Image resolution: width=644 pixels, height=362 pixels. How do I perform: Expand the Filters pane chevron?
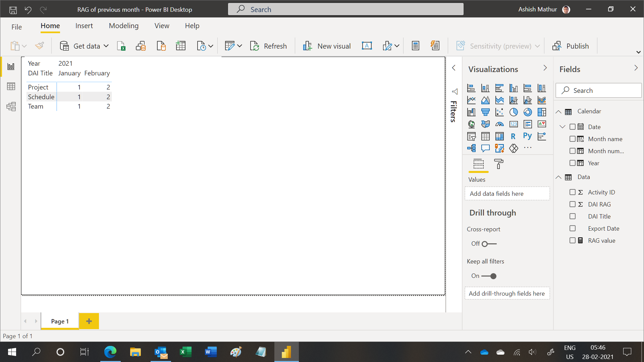(453, 68)
